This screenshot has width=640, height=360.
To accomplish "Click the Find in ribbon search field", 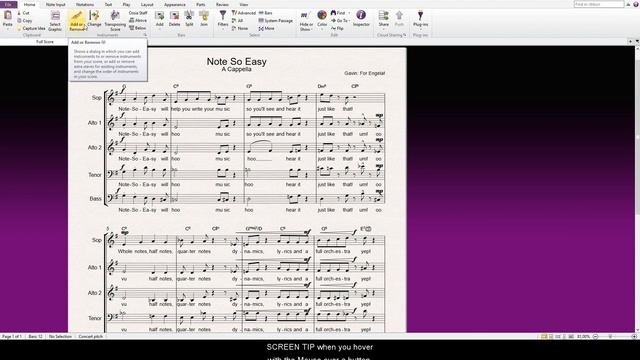I will click(599, 4).
